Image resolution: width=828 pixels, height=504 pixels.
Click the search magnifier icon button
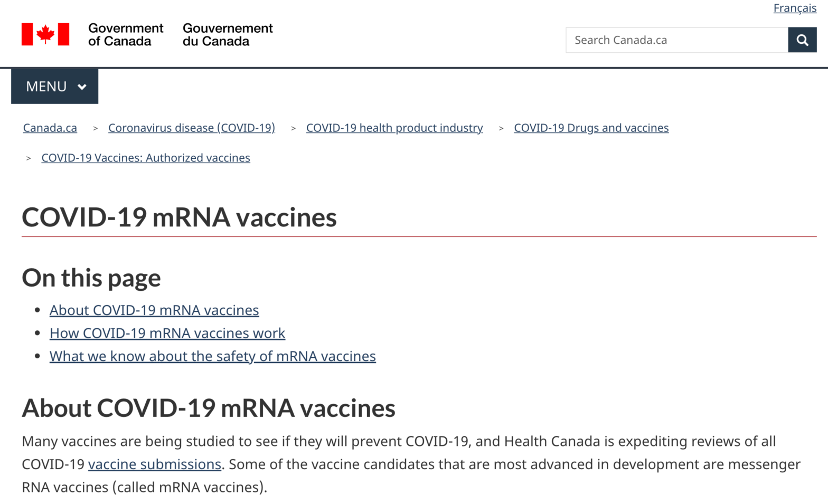802,40
